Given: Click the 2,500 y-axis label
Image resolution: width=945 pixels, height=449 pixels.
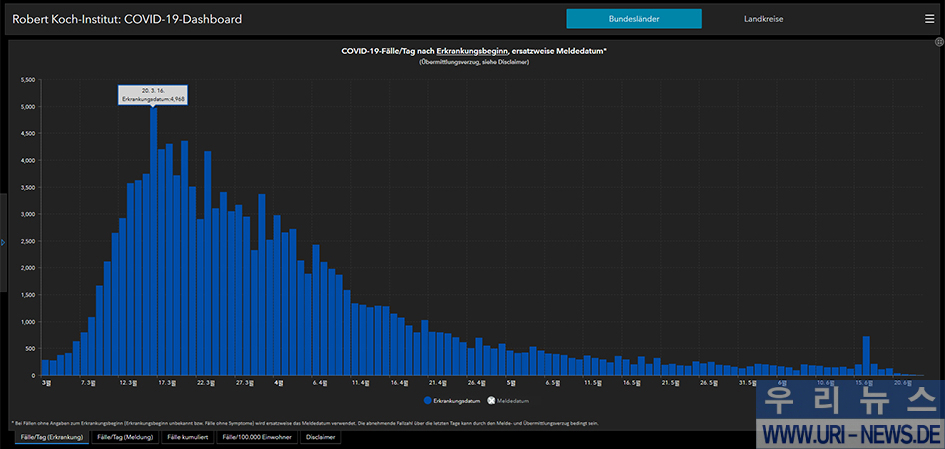Looking at the screenshot, I should point(28,241).
